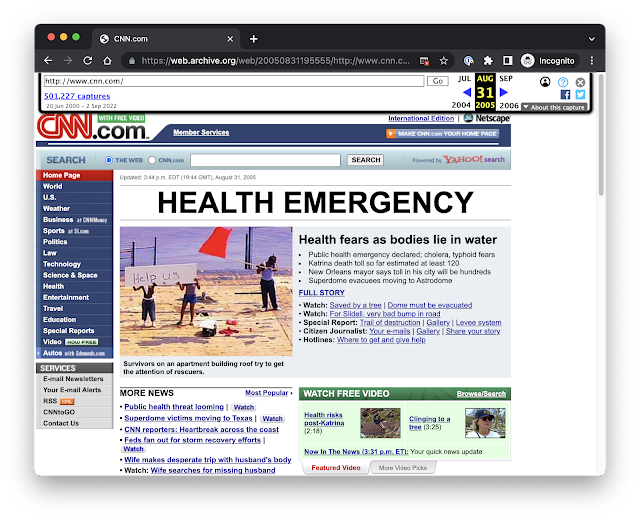
Task: Open Now In The News update
Action: [x=356, y=452]
